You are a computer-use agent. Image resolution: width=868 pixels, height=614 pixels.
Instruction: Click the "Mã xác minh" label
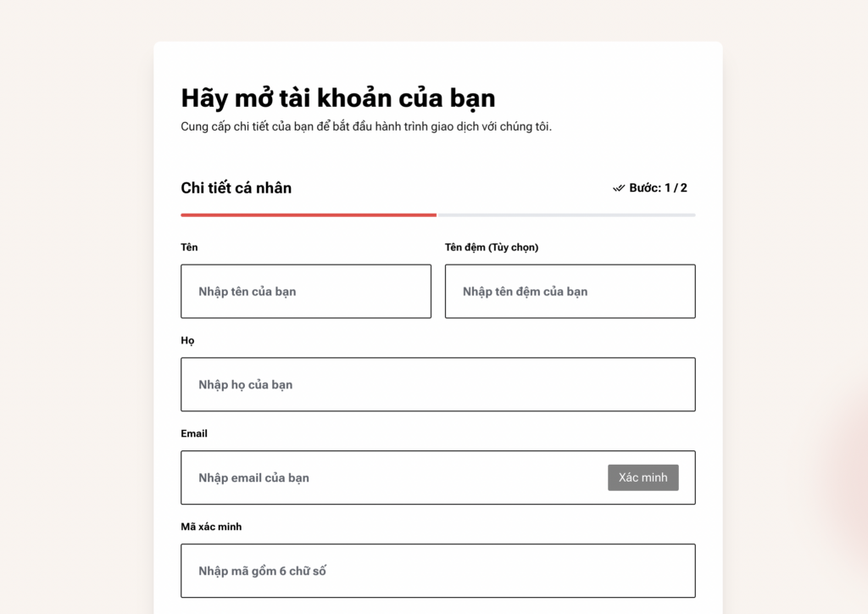210,527
